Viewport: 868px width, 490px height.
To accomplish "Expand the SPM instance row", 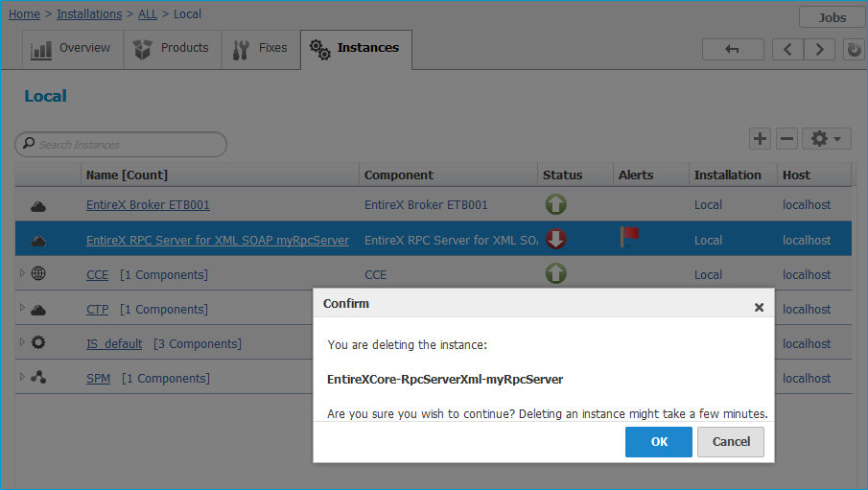I will [22, 377].
